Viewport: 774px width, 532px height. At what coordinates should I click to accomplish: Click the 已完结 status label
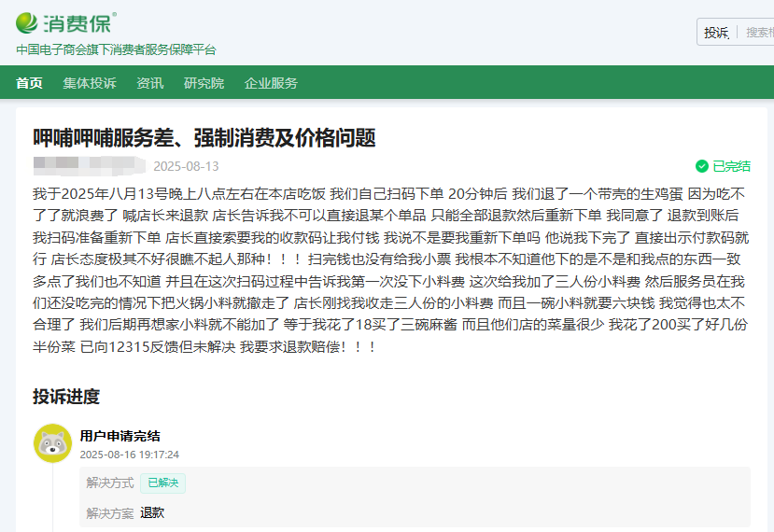click(x=732, y=166)
